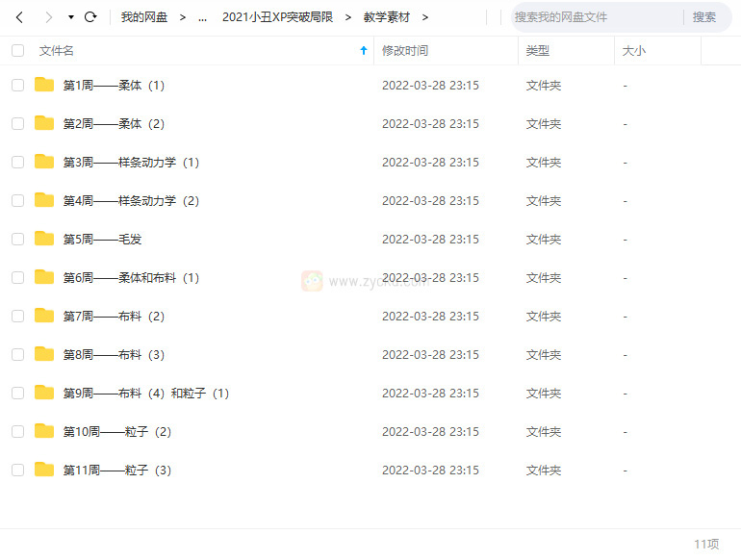Refresh the current folder listing

[x=90, y=17]
